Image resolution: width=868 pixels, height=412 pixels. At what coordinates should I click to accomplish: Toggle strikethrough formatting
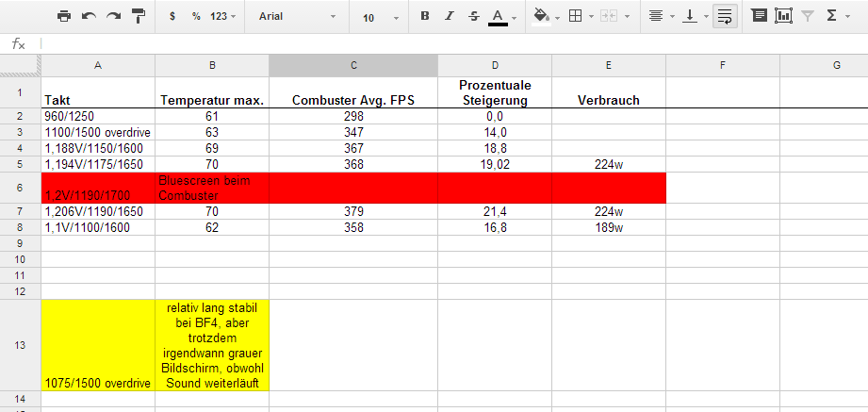[x=474, y=16]
